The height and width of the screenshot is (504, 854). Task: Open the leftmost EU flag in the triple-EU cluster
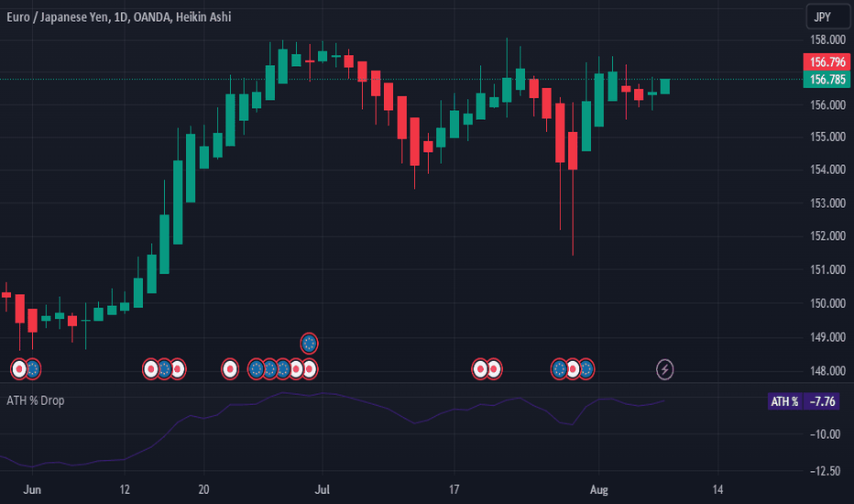(x=256, y=369)
